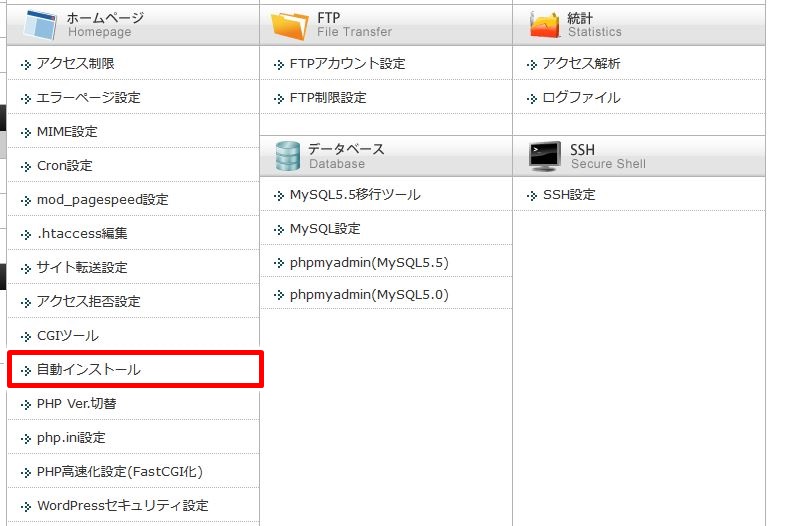The height and width of the screenshot is (526, 790).
Task: Open FTPアカウント設定 link
Action: click(348, 63)
